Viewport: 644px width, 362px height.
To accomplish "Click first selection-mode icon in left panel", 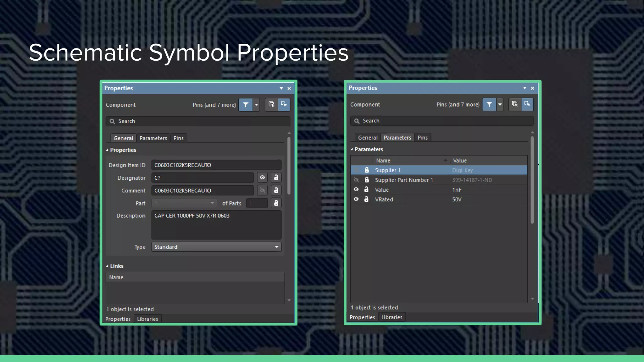I will pos(271,105).
